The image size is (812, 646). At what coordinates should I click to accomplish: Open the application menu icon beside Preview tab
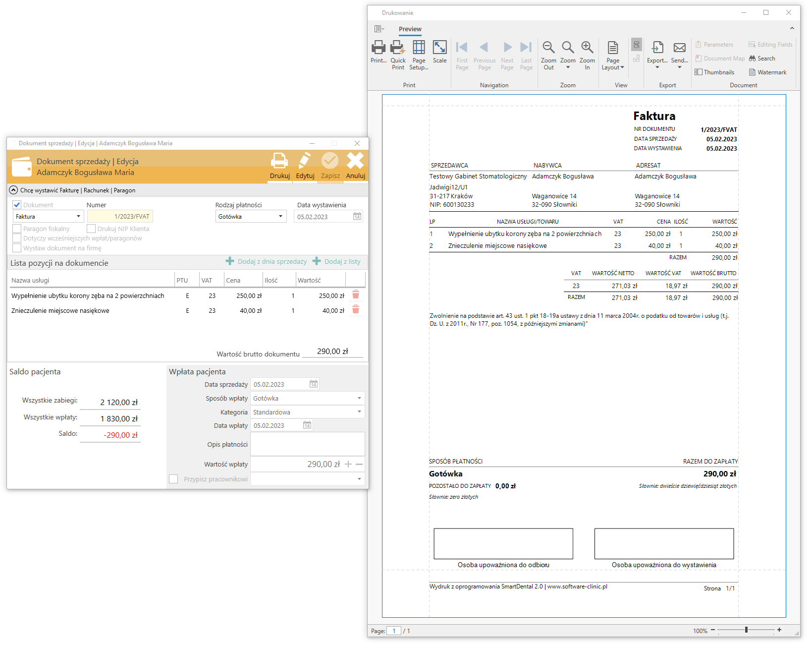[379, 29]
